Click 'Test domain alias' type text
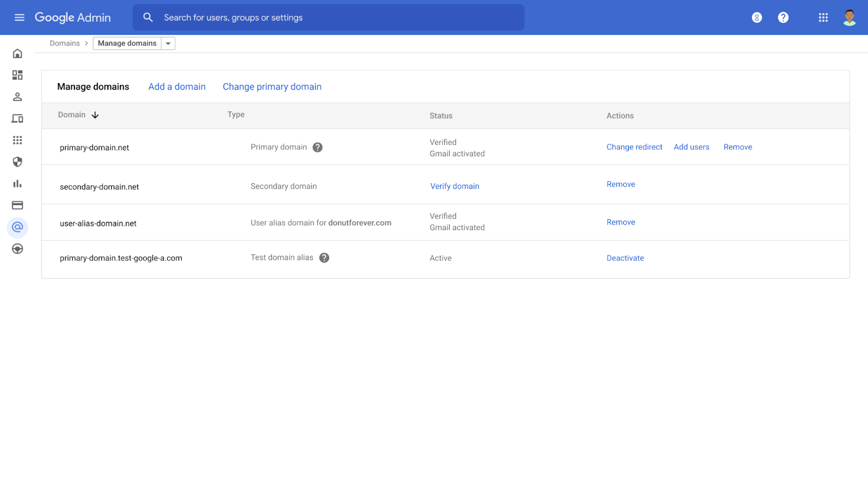Viewport: 868px width, 501px height. click(282, 258)
